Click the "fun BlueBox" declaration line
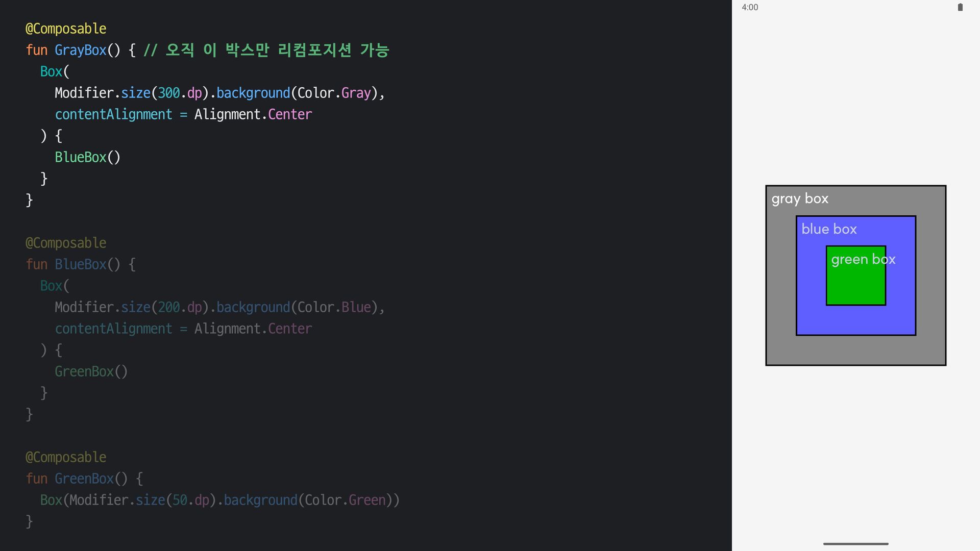This screenshot has height=551, width=980. click(80, 264)
